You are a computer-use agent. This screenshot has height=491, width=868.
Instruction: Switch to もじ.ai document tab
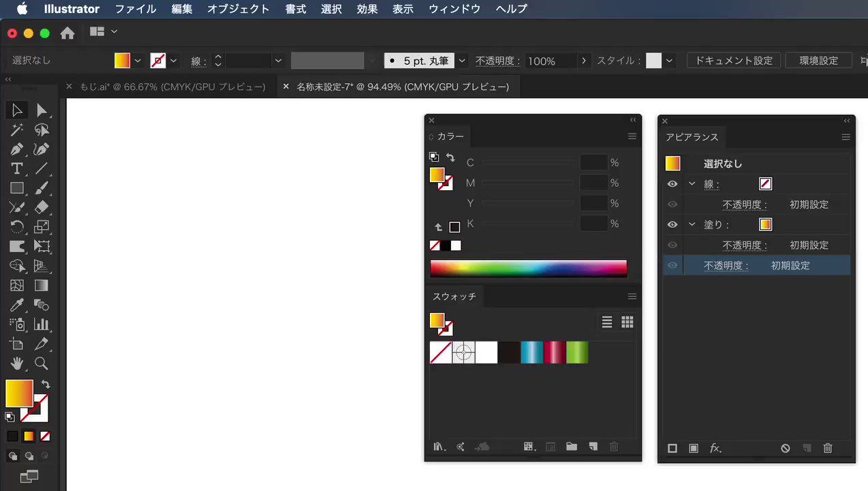pos(173,87)
